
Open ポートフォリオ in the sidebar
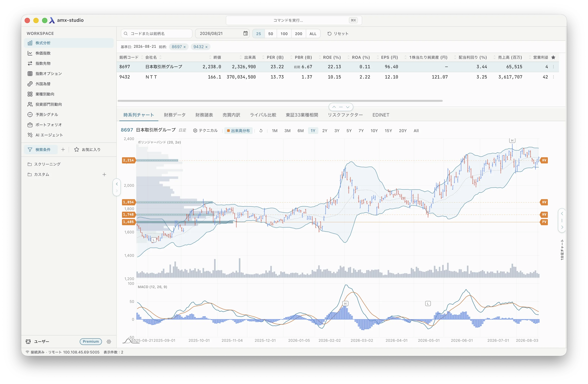(69, 125)
